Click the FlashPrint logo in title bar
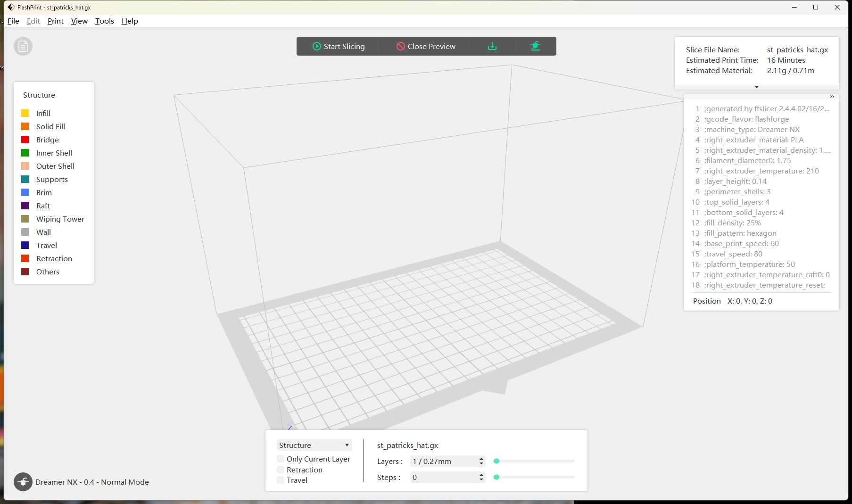 point(11,7)
